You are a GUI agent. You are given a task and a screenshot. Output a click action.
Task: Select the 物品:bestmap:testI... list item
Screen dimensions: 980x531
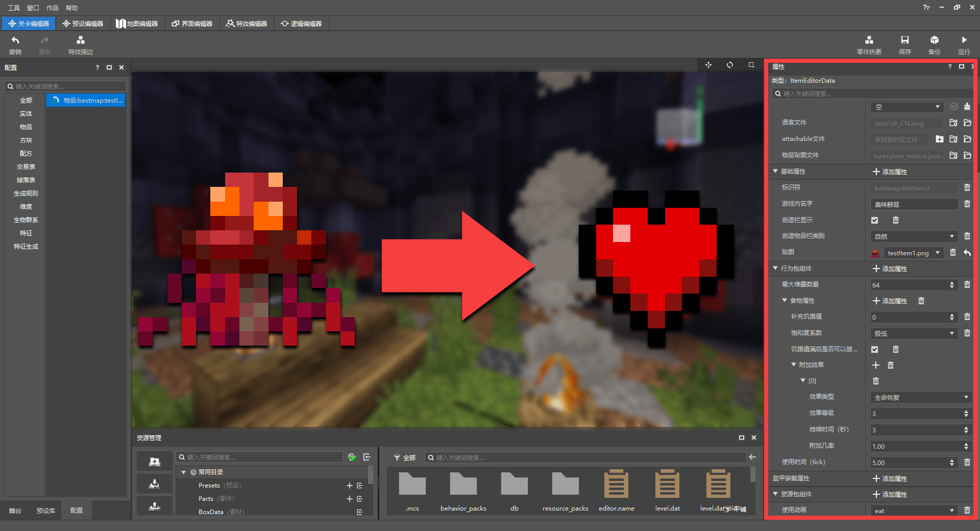tap(86, 100)
